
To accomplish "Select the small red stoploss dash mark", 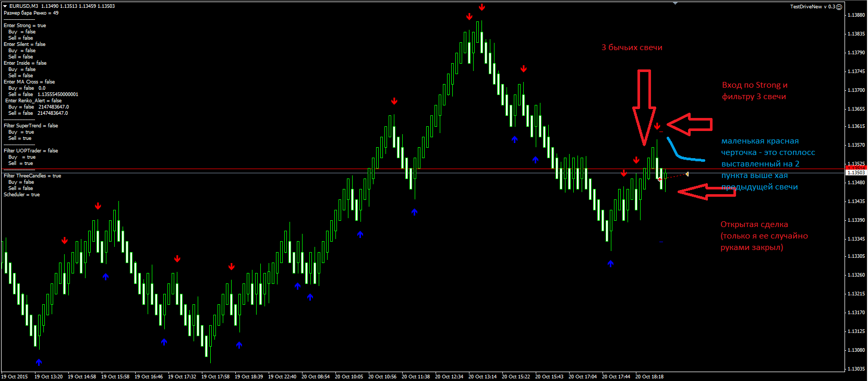I will coord(661,132).
